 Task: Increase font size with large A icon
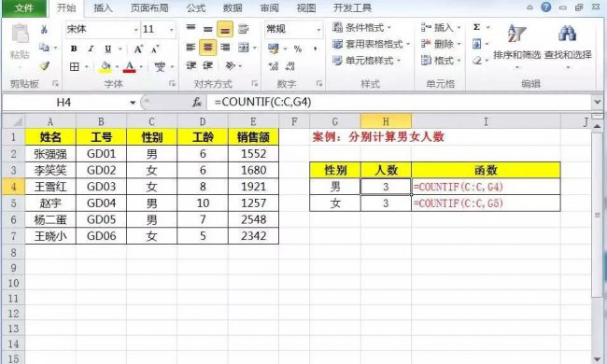click(x=138, y=49)
